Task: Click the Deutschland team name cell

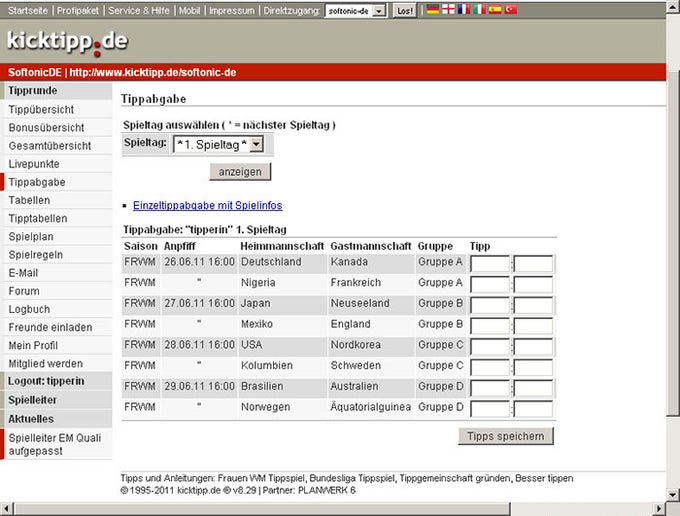Action: click(x=282, y=262)
